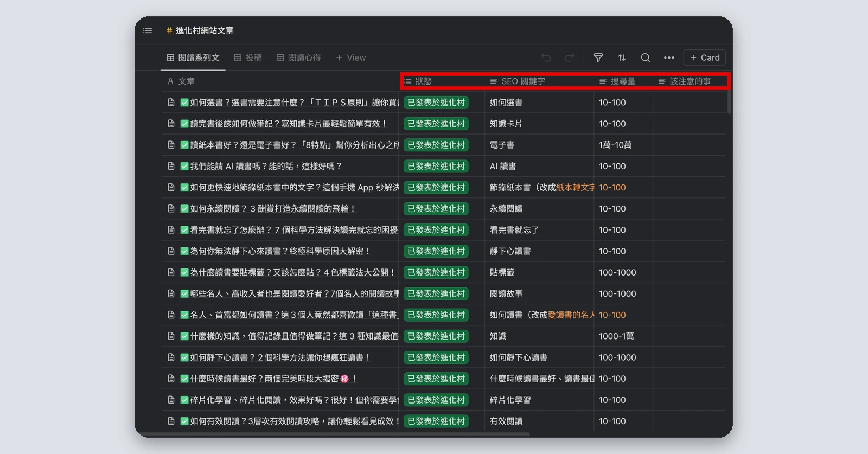Screen dimensions: 868x454
Task: Switch to the 閱讀系列文 view tab
Action: pos(193,57)
